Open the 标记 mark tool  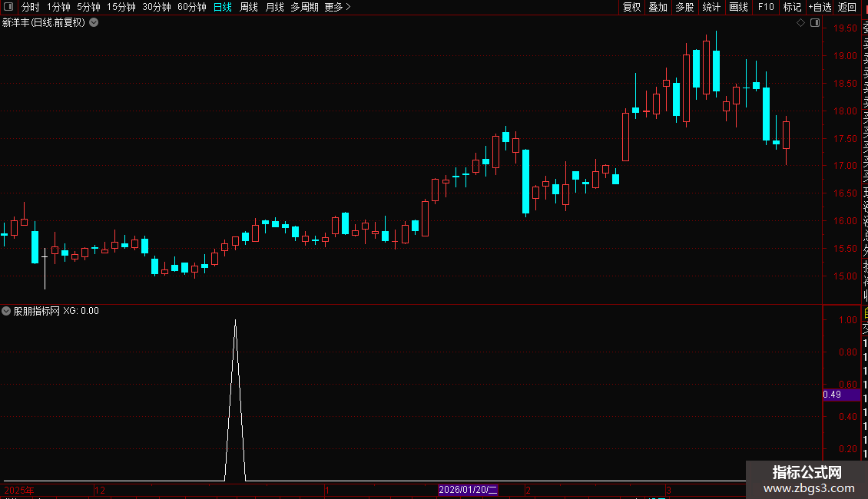point(792,7)
